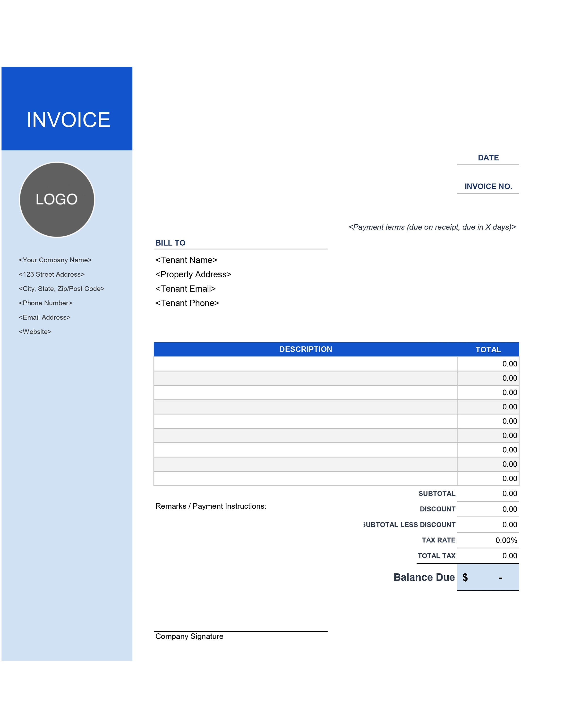Click the <Tenant Email> placeholder
This screenshot has height=728, width=563.
point(185,289)
